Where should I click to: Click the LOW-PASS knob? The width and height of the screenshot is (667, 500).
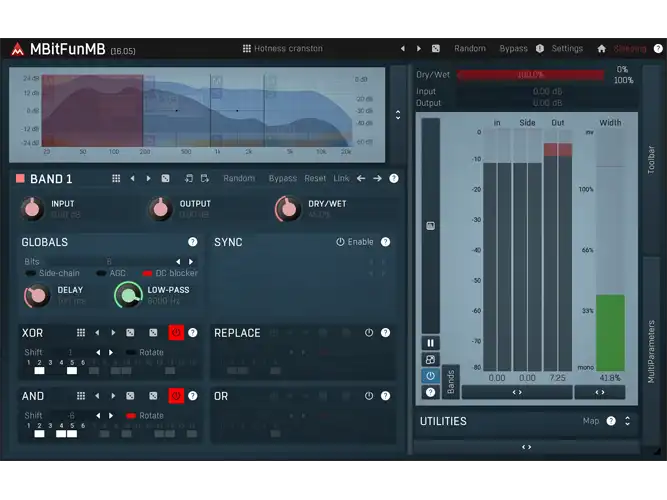128,295
